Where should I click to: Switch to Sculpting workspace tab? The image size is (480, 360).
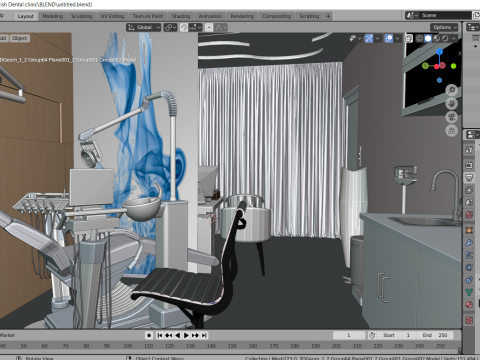tap(82, 16)
